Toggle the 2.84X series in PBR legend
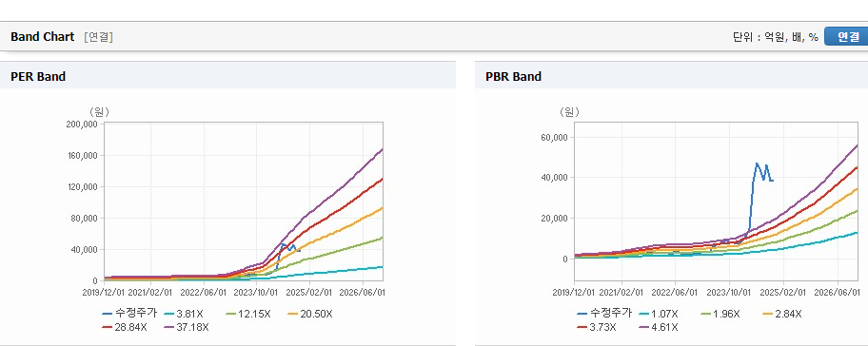 click(x=781, y=314)
